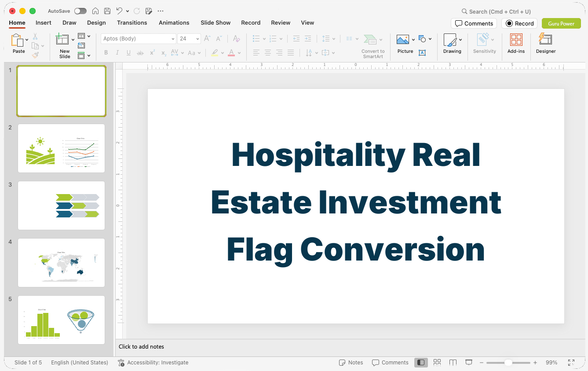Toggle Notes pane in status bar

point(351,363)
